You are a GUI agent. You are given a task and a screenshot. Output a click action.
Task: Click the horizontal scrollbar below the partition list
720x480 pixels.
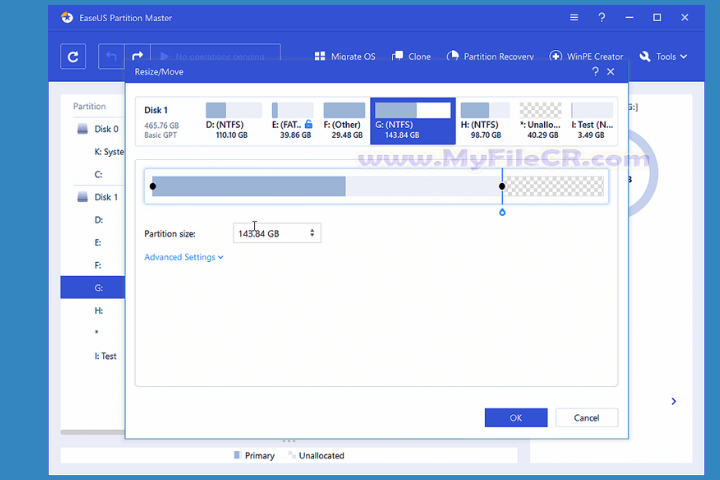(93, 432)
